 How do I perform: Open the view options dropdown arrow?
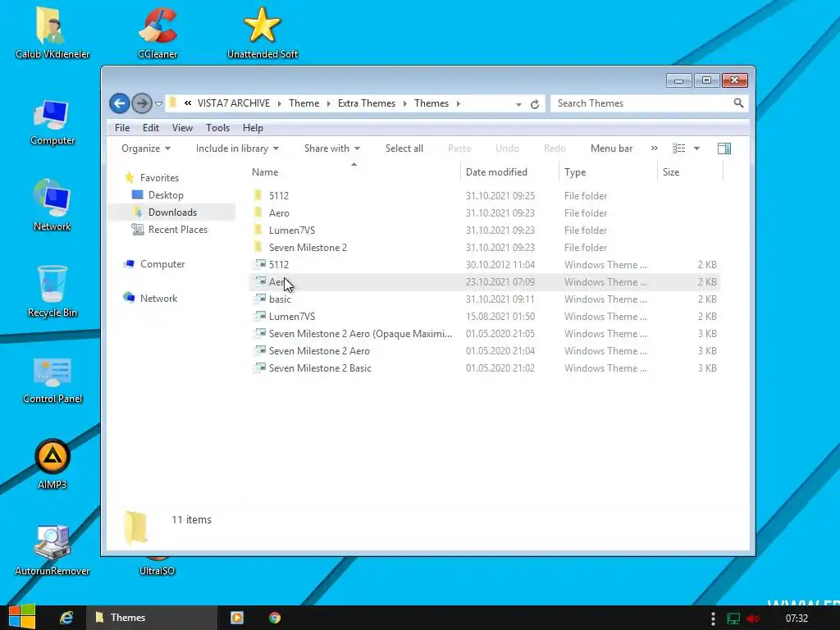[x=696, y=148]
